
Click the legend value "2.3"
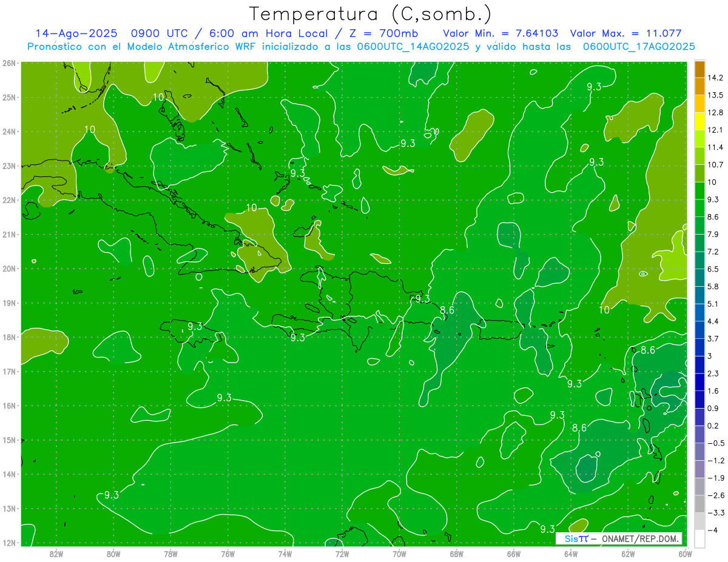click(x=713, y=373)
